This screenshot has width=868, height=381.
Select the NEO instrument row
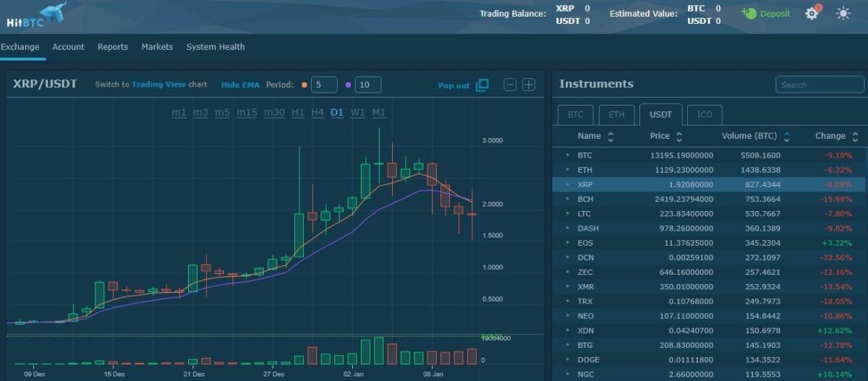pos(710,316)
